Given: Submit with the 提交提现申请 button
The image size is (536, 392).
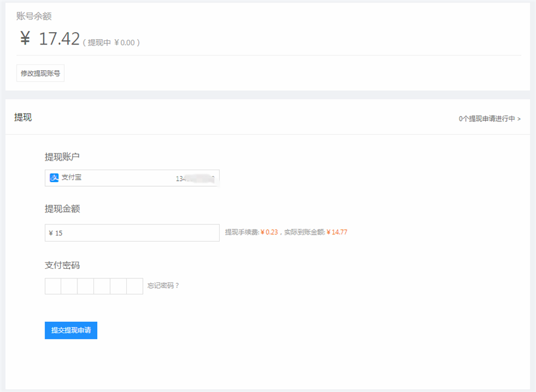Looking at the screenshot, I should (x=71, y=330).
